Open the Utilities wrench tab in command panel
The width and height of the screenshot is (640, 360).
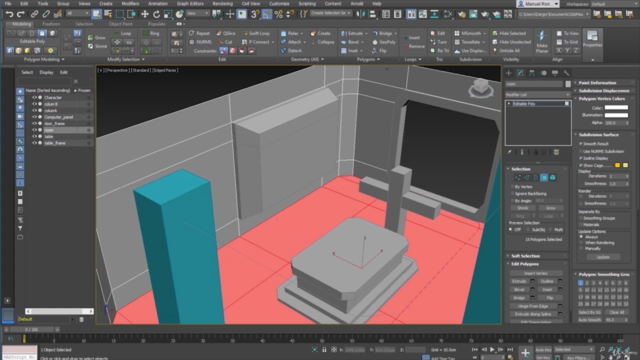click(567, 73)
